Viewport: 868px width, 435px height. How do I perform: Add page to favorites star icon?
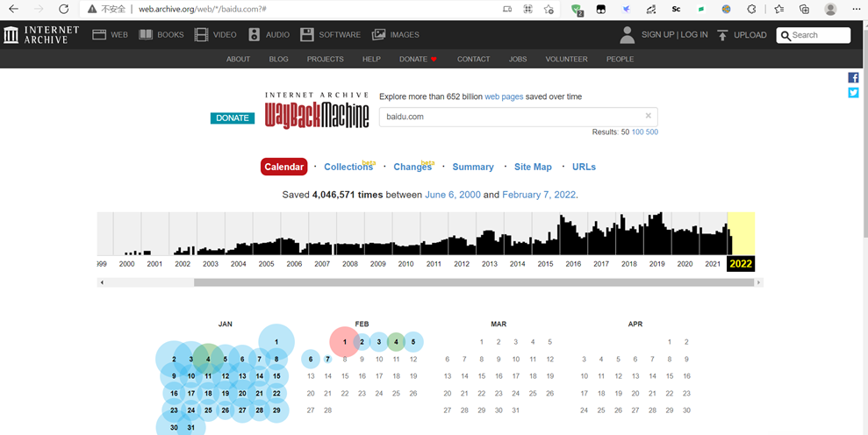click(x=549, y=9)
